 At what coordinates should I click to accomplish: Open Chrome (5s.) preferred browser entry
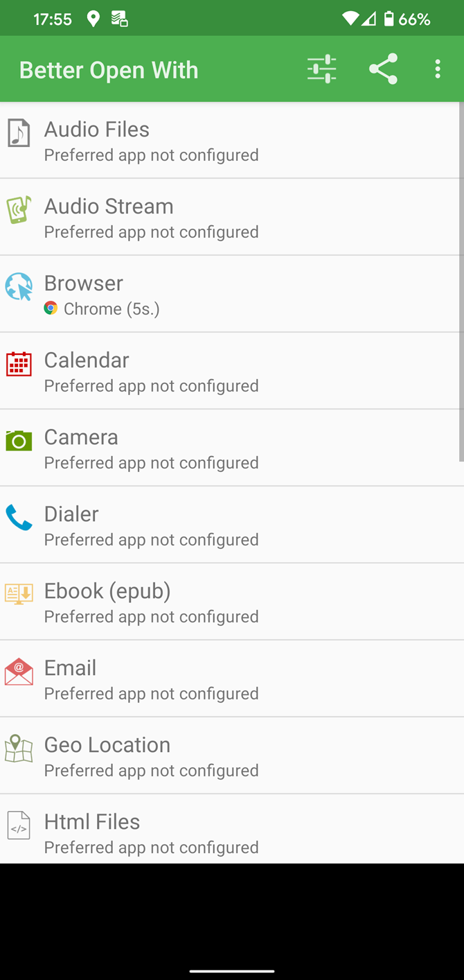point(111,309)
